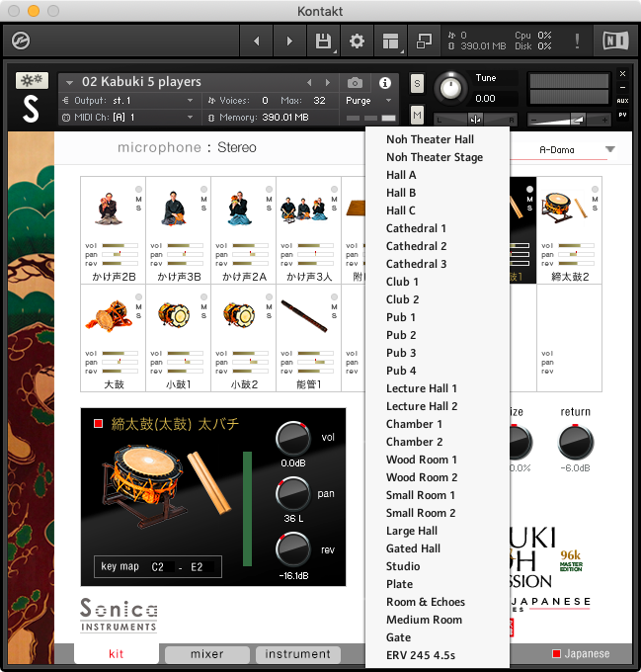The height and width of the screenshot is (672, 641).
Task: Click the Kontakt logo icon
Action: (x=21, y=42)
